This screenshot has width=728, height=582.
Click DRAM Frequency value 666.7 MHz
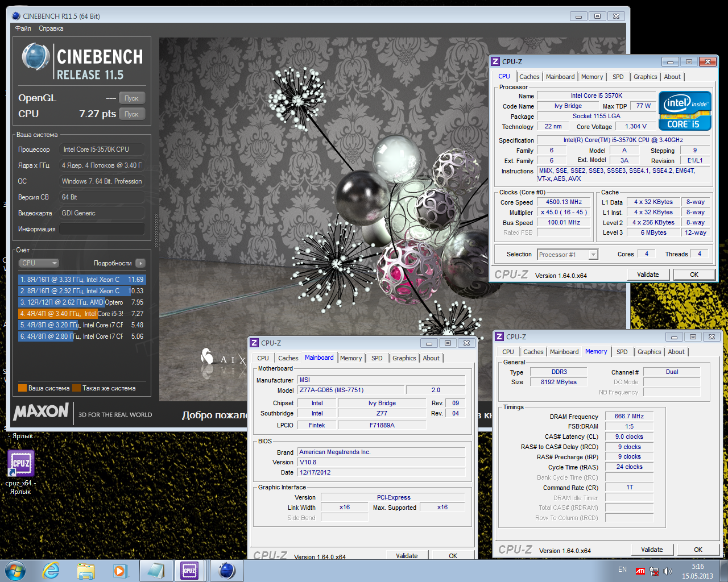point(629,416)
